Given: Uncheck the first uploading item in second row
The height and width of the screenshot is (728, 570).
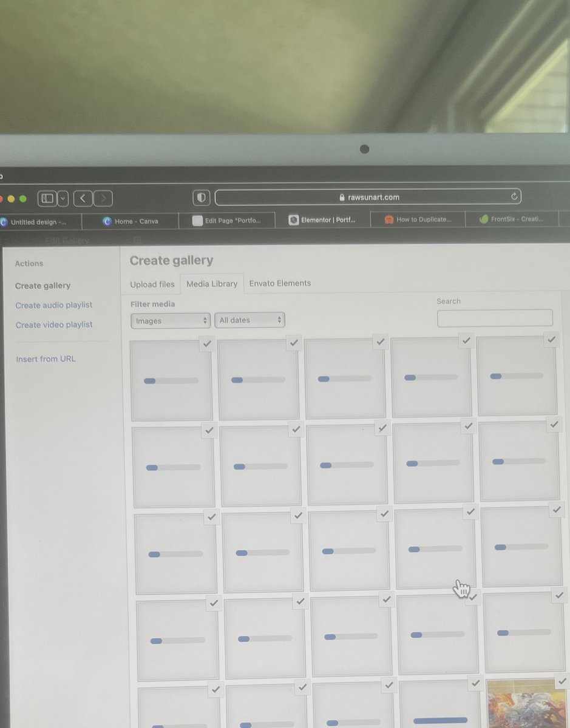Looking at the screenshot, I should point(209,430).
